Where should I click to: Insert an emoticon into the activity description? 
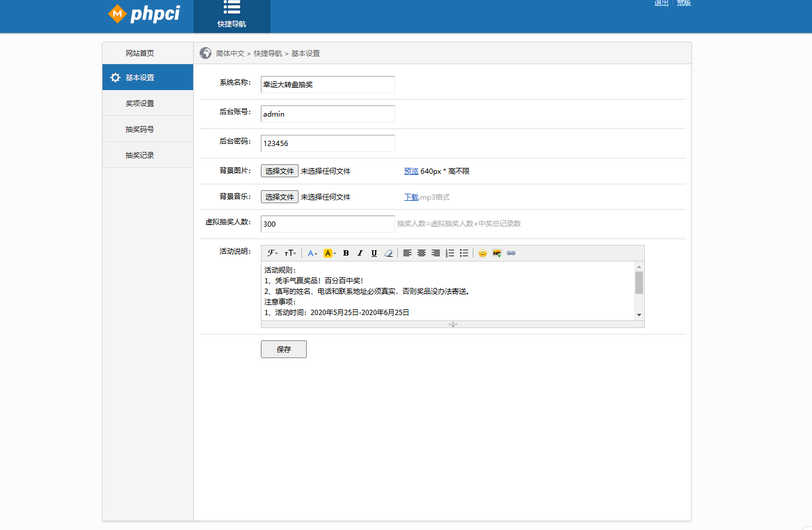coord(482,253)
